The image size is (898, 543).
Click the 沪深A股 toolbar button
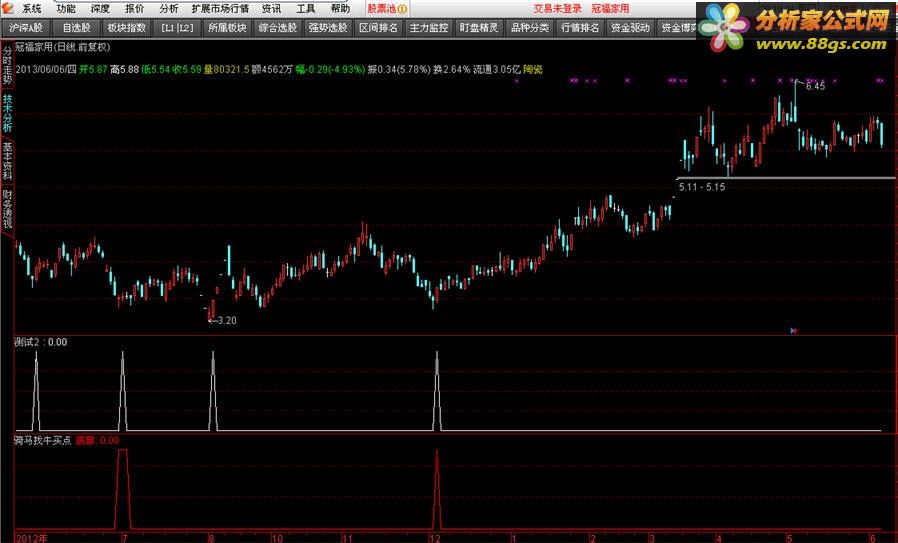pyautogui.click(x=26, y=27)
